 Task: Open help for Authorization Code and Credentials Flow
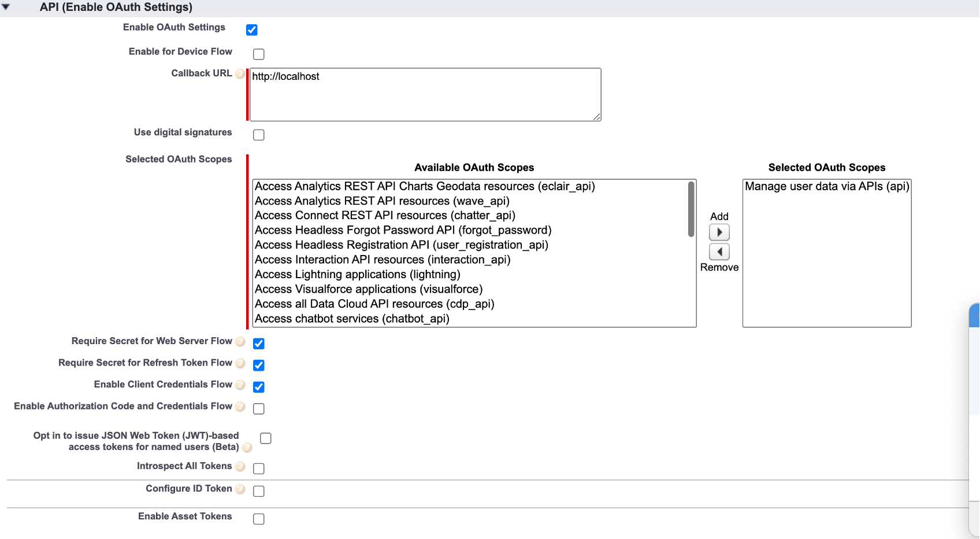[240, 407]
